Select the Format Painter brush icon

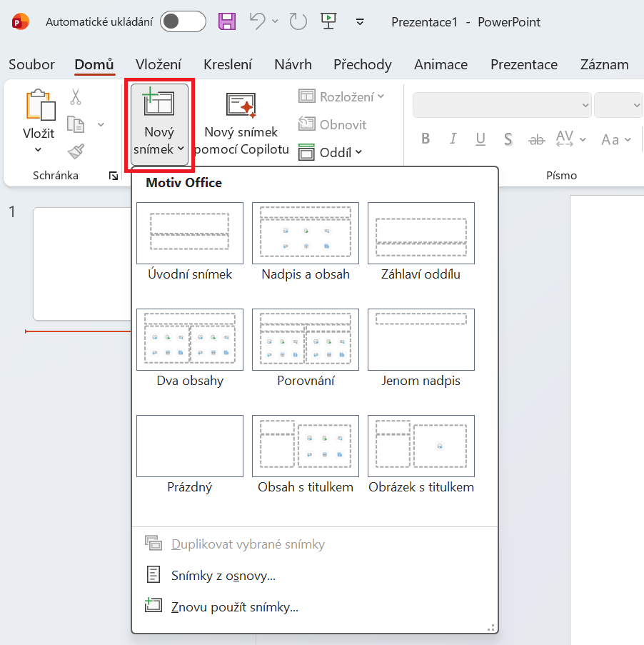point(76,151)
